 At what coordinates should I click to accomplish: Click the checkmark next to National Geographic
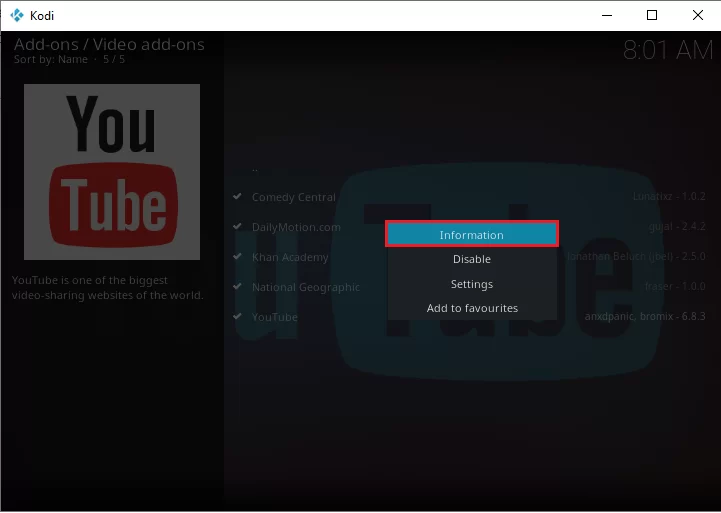[237, 286]
